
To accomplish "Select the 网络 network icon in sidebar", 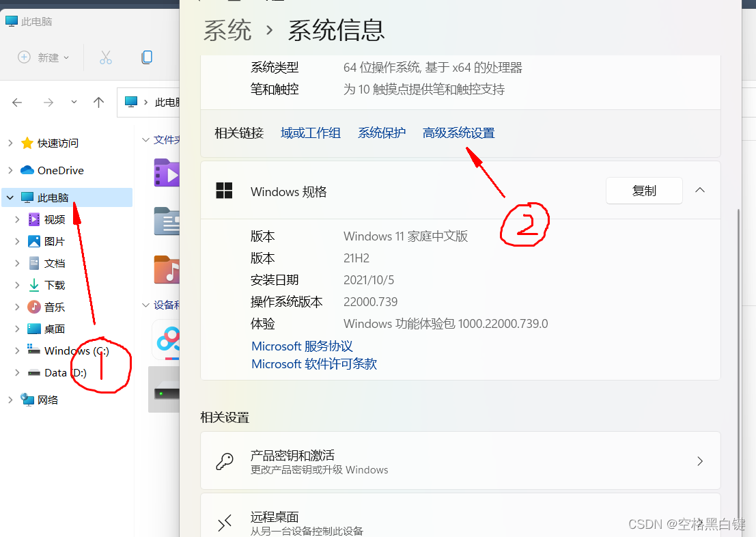I will click(27, 400).
